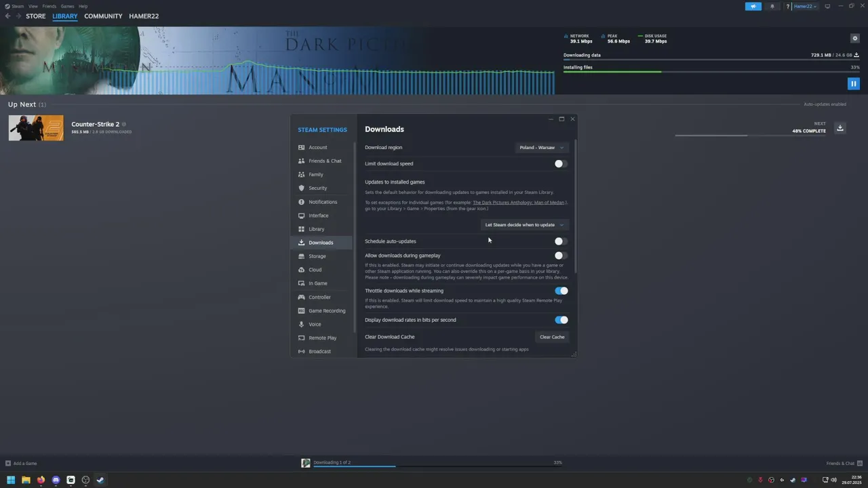Screen dimensions: 868x488
Task: Disable Throttle downloads while streaming
Action: coord(561,291)
